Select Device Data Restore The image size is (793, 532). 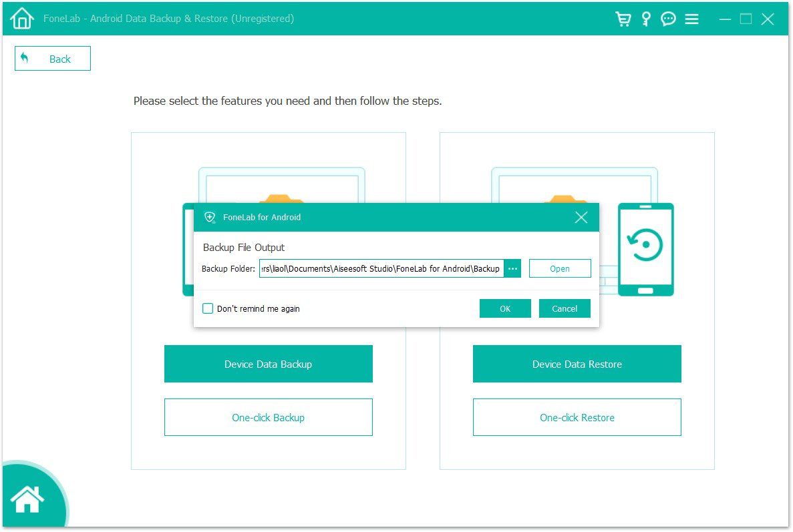coord(577,364)
